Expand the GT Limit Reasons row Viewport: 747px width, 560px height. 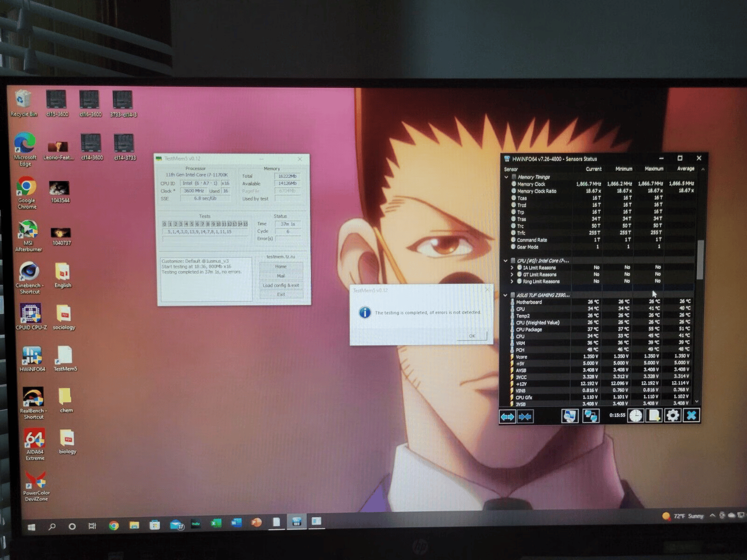(x=512, y=275)
